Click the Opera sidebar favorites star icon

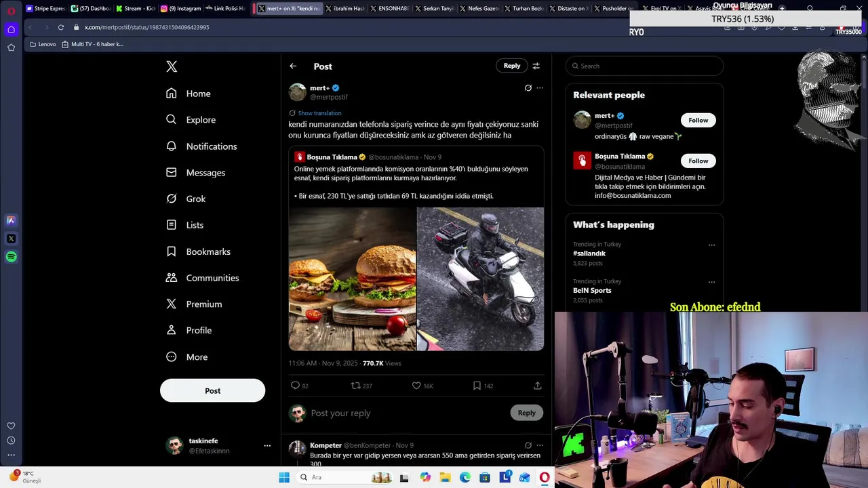pos(11,47)
